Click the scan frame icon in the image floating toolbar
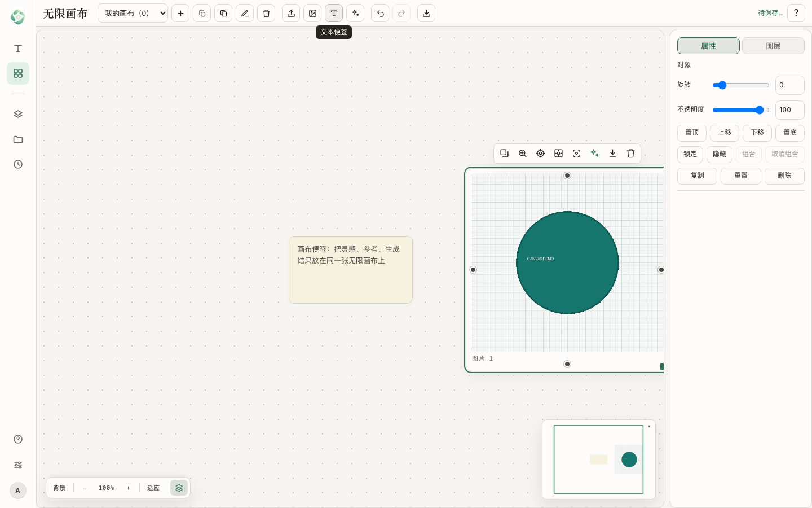Screen dimensions: 812x508 tap(577, 154)
